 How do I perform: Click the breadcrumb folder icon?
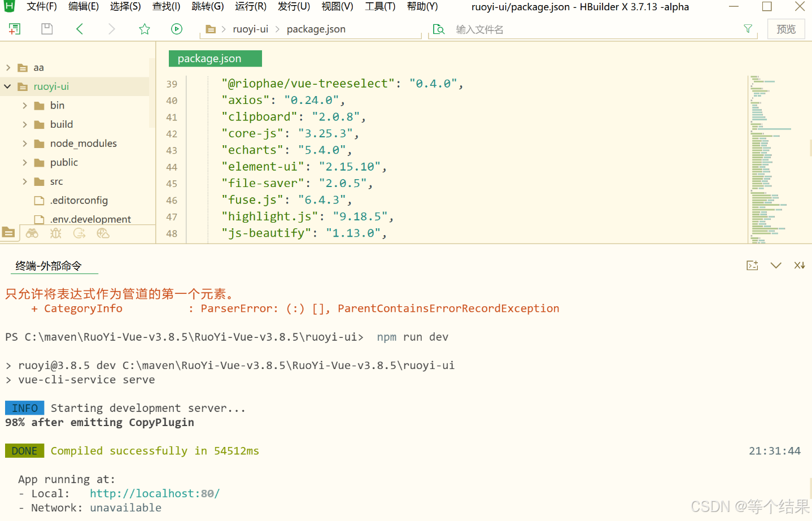(211, 29)
